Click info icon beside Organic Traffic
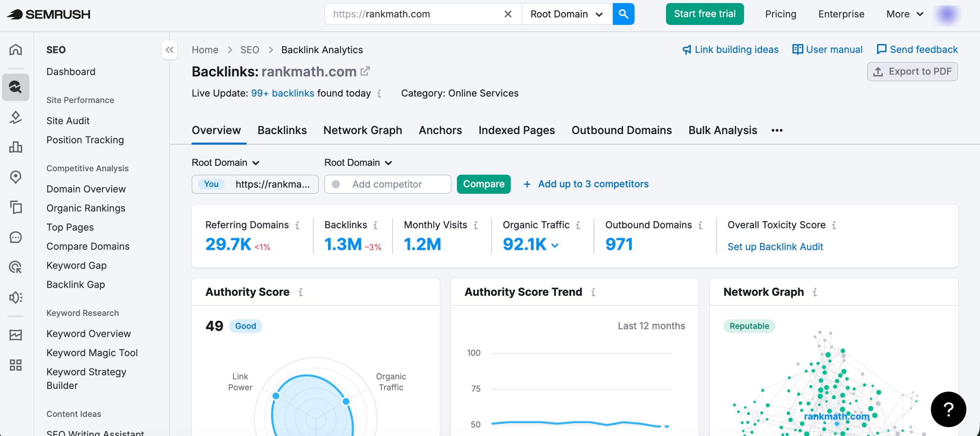Image resolution: width=980 pixels, height=436 pixels. [578, 225]
